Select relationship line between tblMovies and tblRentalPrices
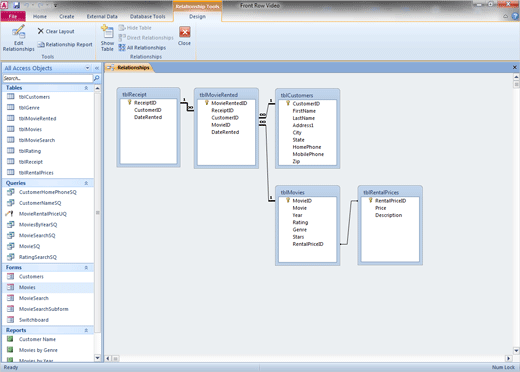 pyautogui.click(x=349, y=222)
